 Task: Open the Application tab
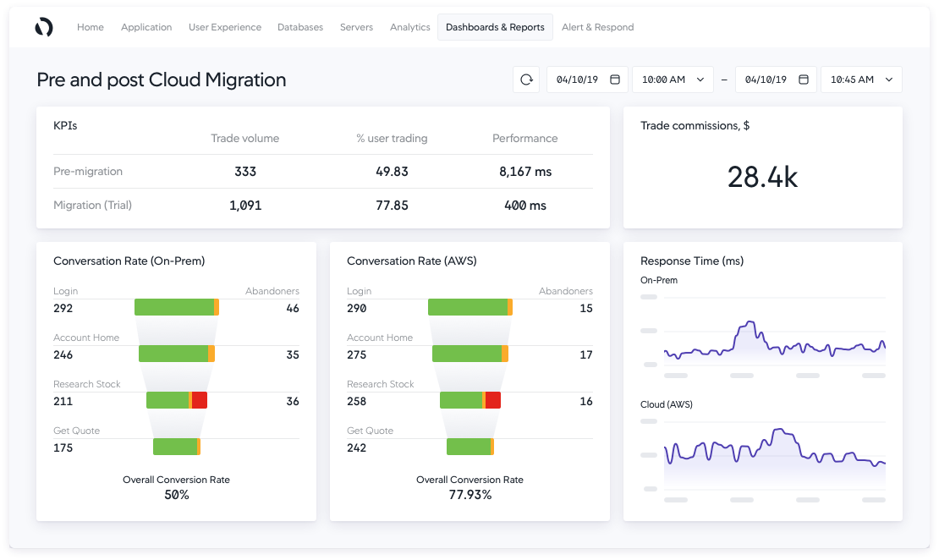point(146,27)
